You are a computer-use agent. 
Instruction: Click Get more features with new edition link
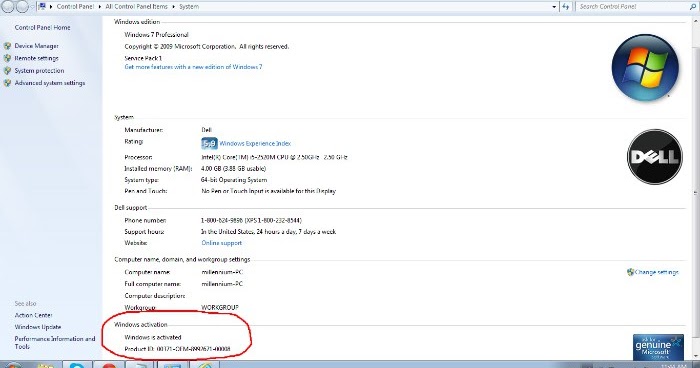tap(193, 67)
